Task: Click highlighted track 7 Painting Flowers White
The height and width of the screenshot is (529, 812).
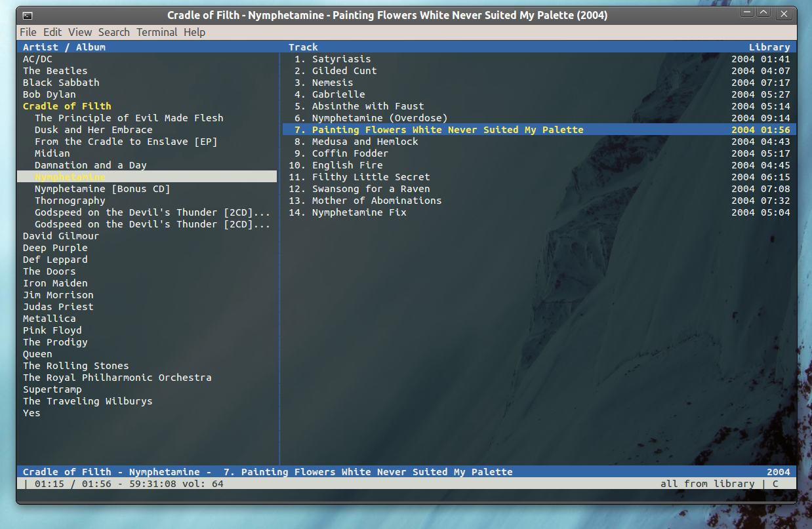Action: tap(539, 130)
